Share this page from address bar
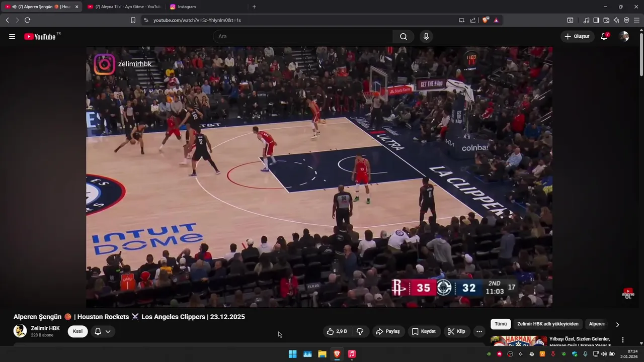This screenshot has height=362, width=644. (473, 20)
